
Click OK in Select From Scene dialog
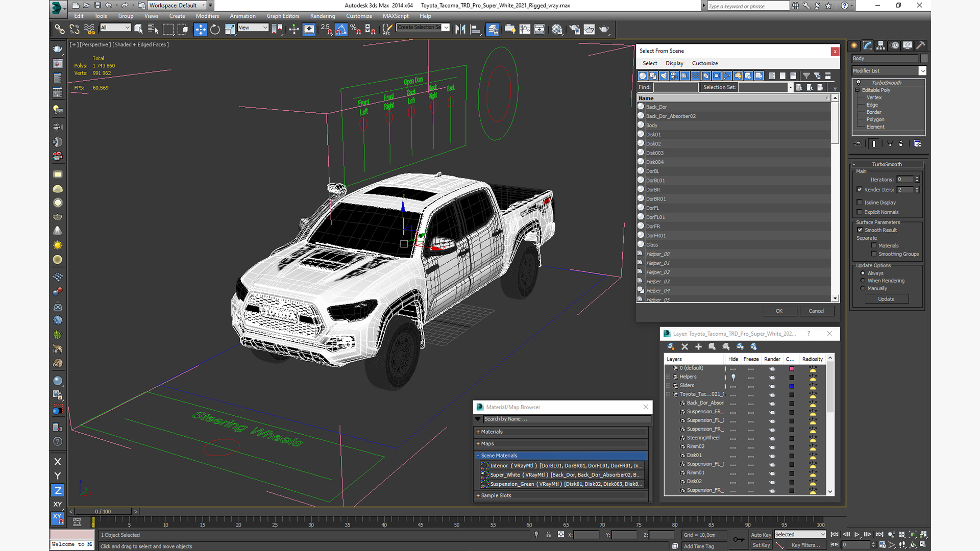point(779,311)
